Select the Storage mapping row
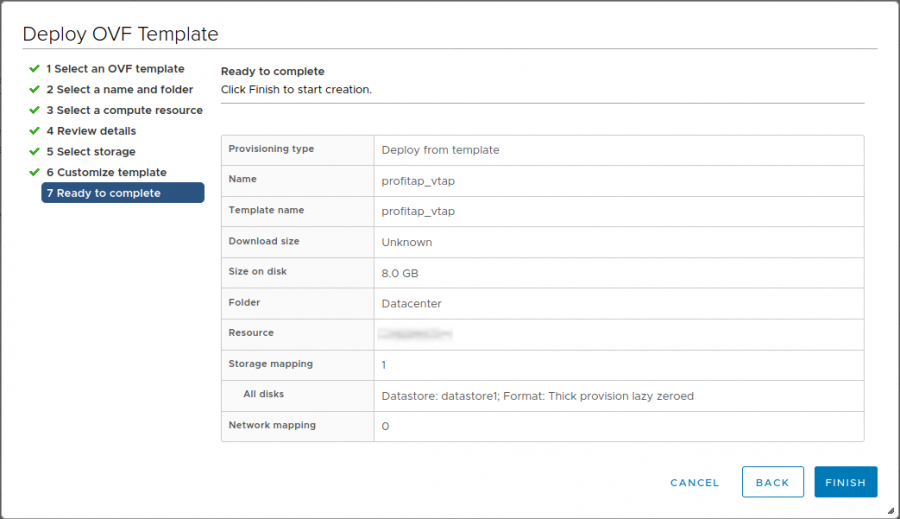 tap(297, 364)
